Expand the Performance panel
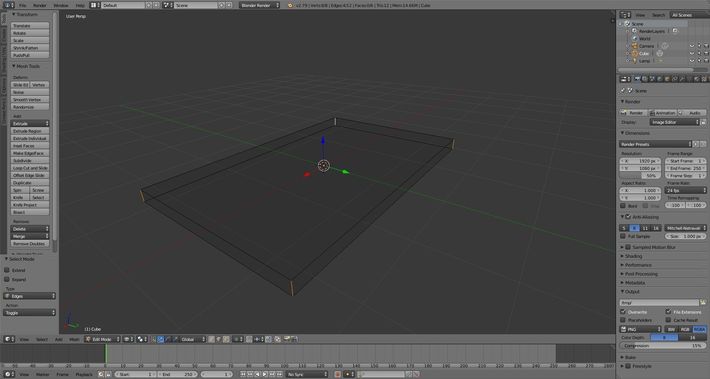The height and width of the screenshot is (379, 710). [x=638, y=265]
